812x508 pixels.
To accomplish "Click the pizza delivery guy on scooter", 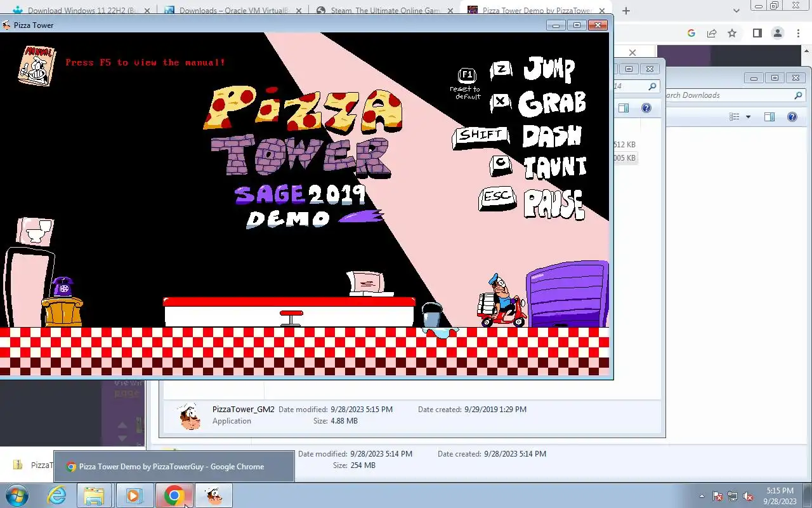I will click(502, 302).
